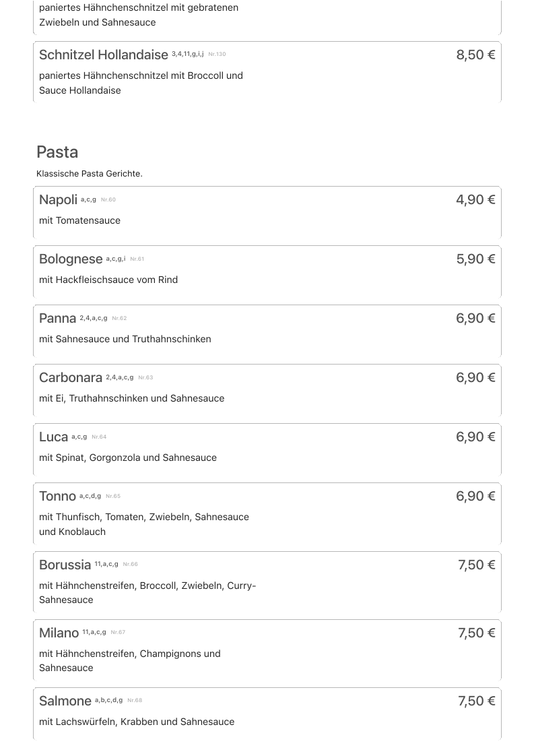This screenshot has height=756, width=534.
Task: Click the Carbonara allergen codes 2,4,a,c,g
Action: coord(120,377)
